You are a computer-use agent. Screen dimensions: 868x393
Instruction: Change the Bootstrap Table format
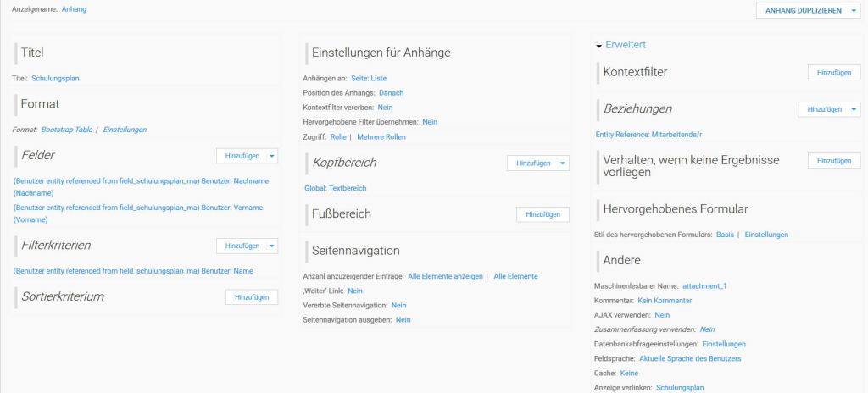(x=67, y=130)
